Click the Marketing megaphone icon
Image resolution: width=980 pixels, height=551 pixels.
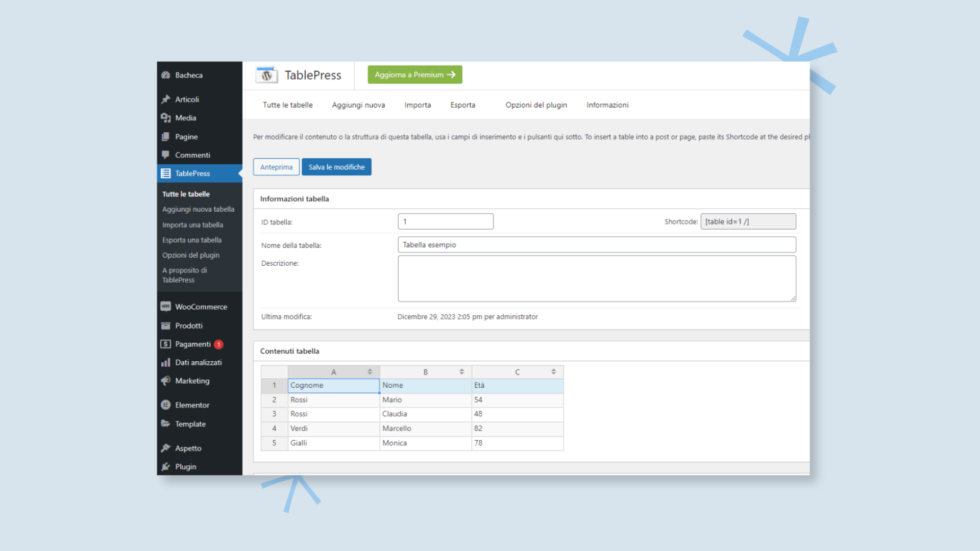coord(166,381)
